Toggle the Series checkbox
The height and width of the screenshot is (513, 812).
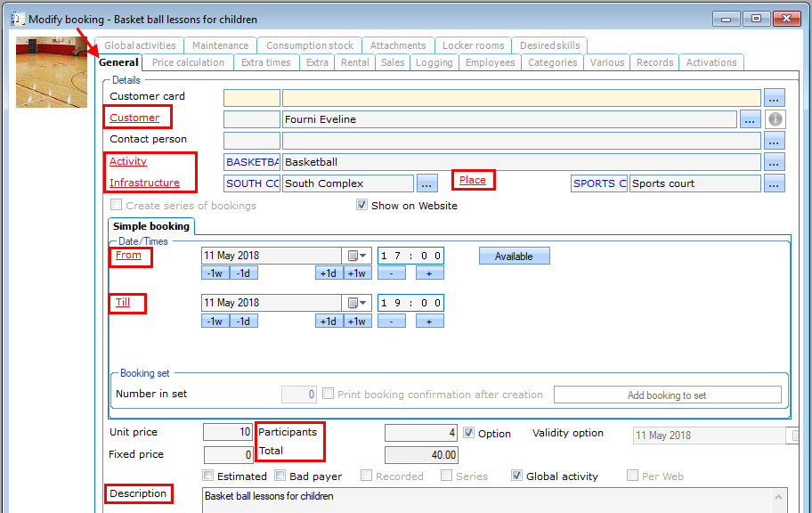[x=446, y=476]
